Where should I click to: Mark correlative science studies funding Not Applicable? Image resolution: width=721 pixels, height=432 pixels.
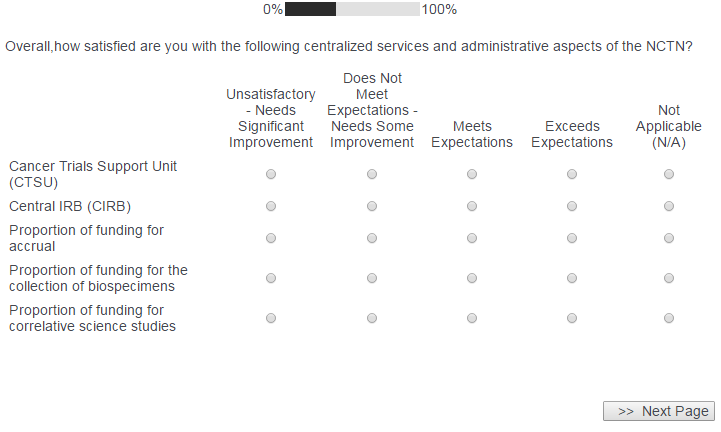pyautogui.click(x=669, y=319)
